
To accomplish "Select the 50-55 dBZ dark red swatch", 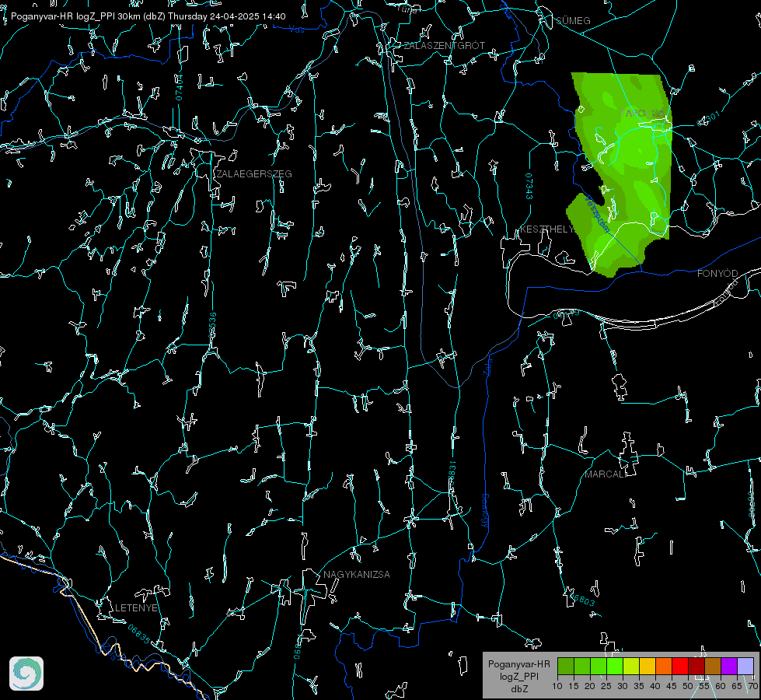I will pyautogui.click(x=696, y=667).
